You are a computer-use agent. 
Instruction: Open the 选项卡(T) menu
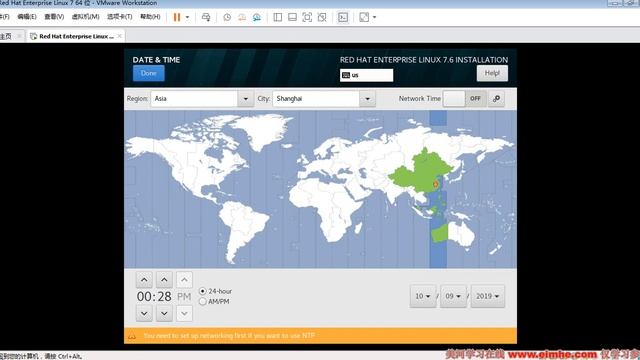[x=120, y=17]
